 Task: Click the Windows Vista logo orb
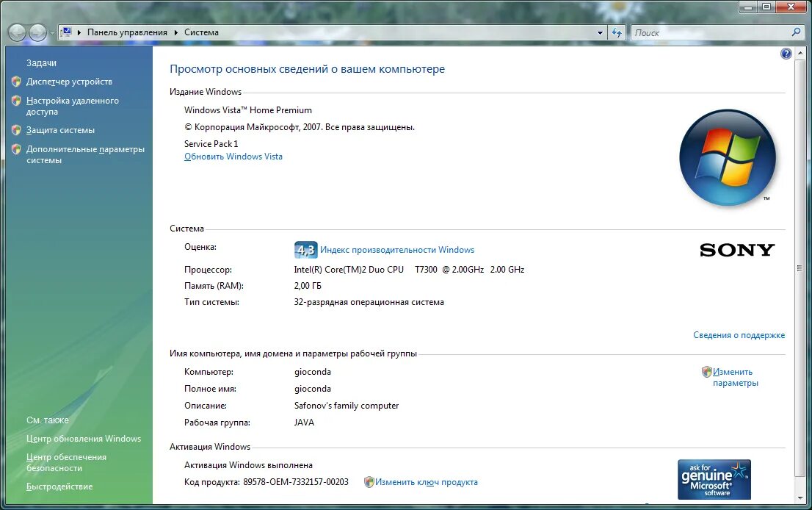pos(728,157)
